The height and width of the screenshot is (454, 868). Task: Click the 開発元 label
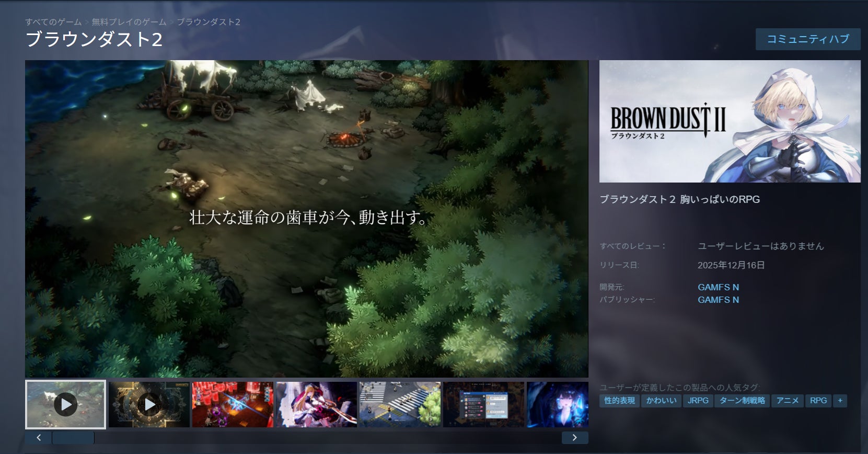coord(612,287)
